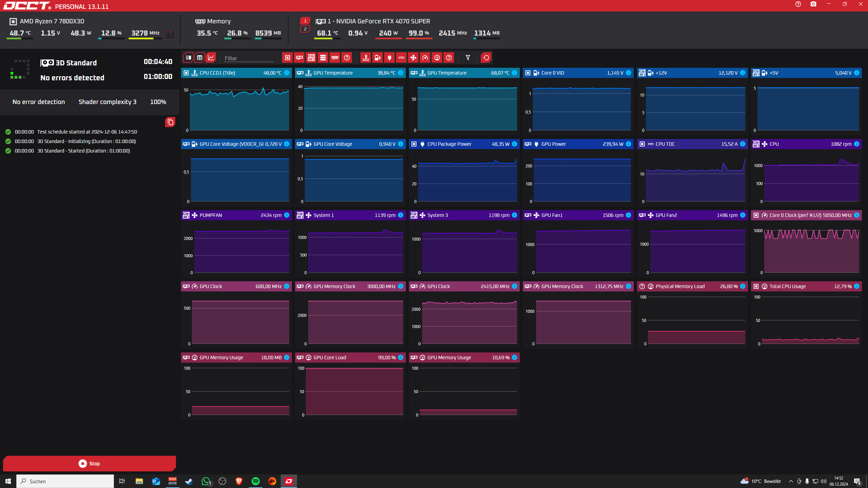Copy the test log with clipboard icon
Screen dimensions: 868x488
170,122
